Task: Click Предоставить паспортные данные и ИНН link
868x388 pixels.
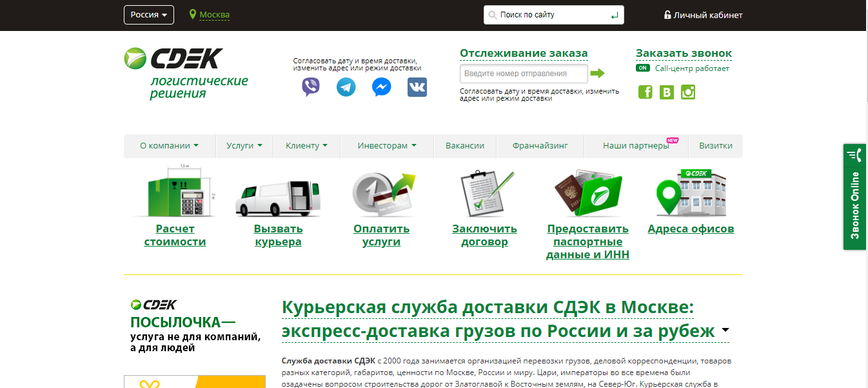Action: point(587,241)
